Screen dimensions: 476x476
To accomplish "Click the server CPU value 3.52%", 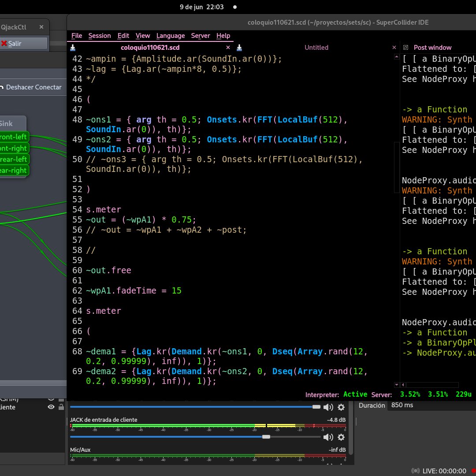I will point(410,394).
